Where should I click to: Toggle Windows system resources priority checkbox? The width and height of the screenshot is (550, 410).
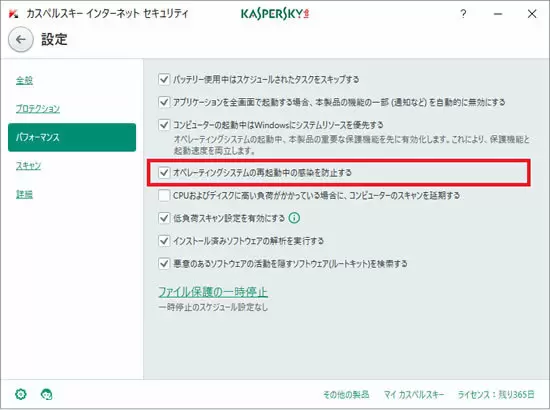click(x=164, y=125)
